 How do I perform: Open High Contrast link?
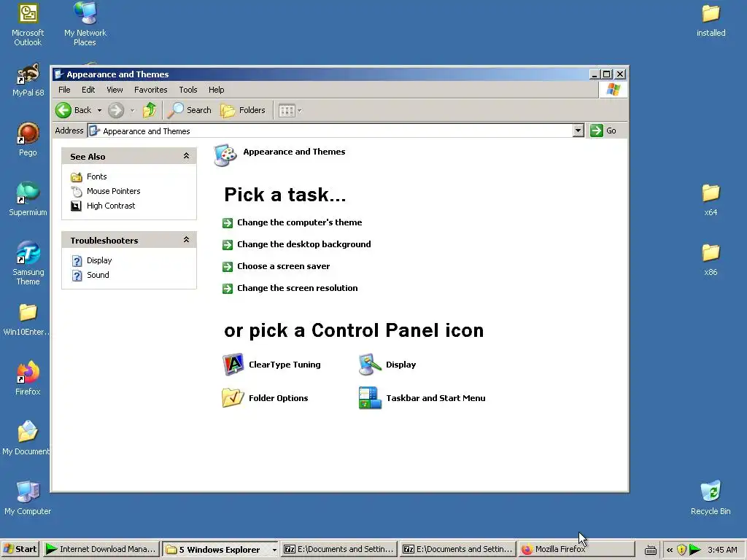tap(111, 206)
